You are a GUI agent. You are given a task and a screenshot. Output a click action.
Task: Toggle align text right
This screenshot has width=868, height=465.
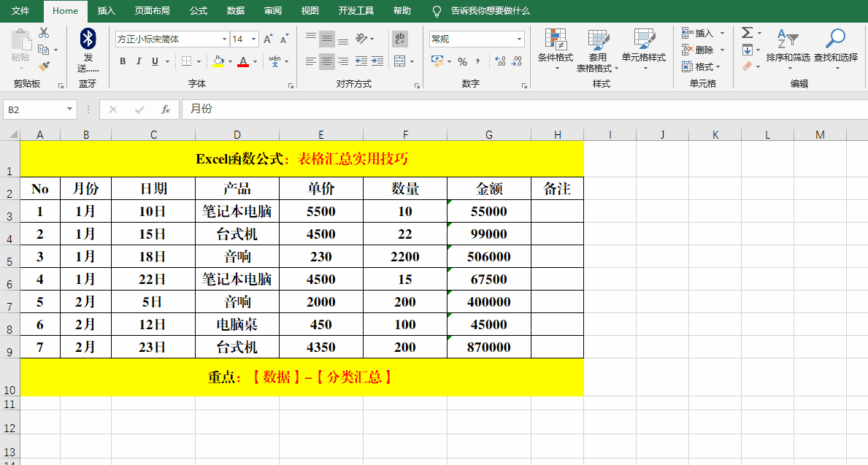(x=343, y=61)
